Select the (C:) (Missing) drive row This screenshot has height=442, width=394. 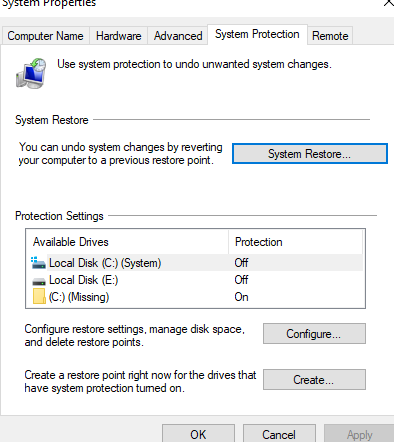[x=195, y=297]
